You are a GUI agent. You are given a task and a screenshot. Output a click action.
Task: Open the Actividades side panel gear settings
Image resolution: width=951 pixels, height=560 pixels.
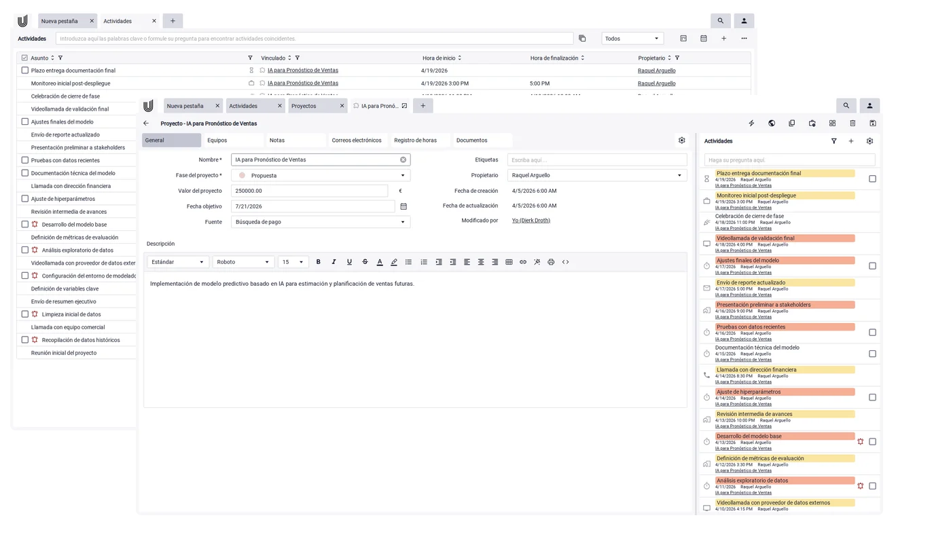tap(869, 141)
